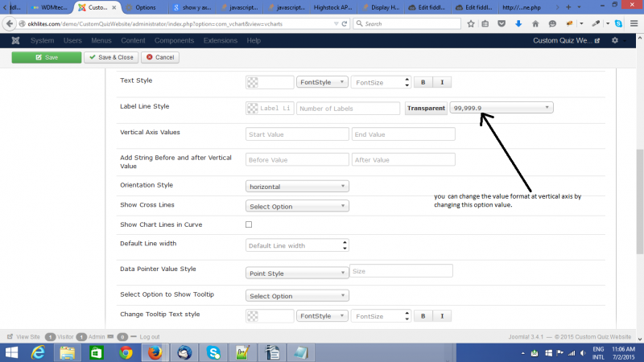
Task: Click the Firefox icon in taskbar
Action: [153, 352]
